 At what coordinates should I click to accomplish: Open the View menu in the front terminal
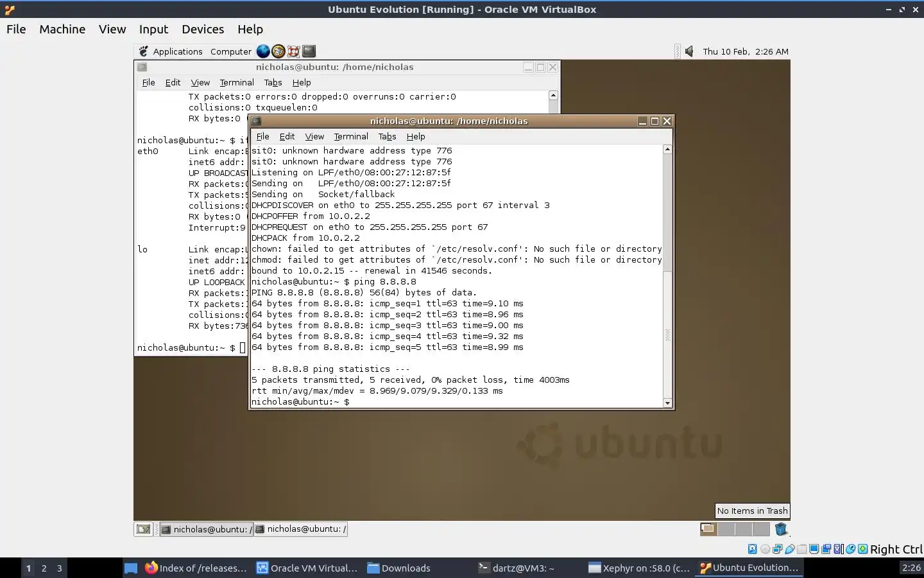pyautogui.click(x=314, y=136)
